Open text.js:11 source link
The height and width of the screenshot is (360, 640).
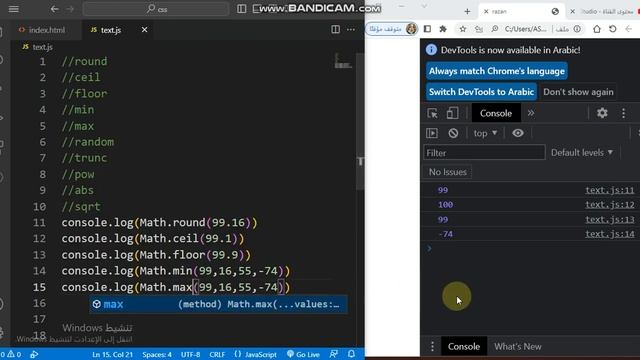coord(610,190)
